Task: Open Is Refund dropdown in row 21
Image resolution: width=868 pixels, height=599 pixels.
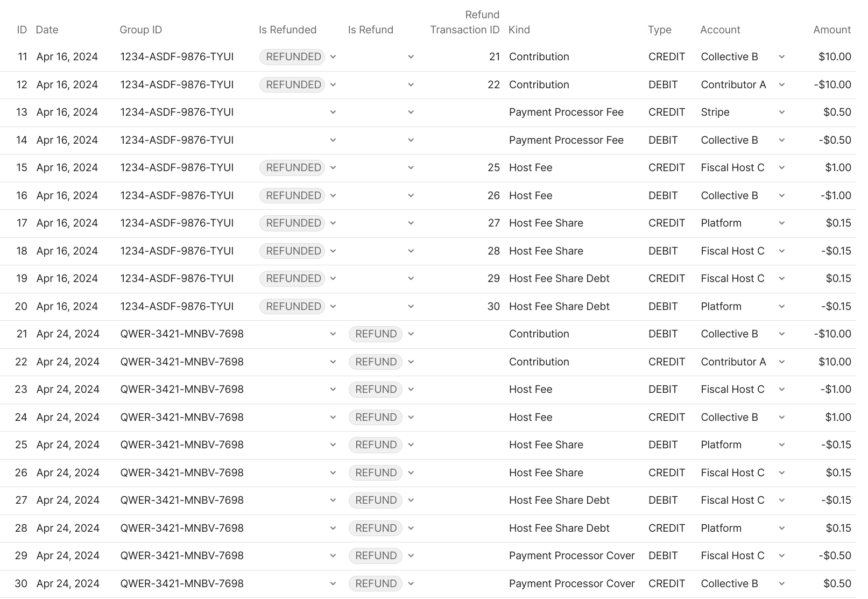Action: coord(411,334)
